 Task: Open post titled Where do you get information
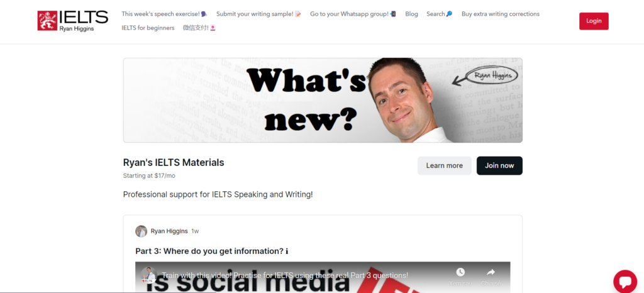211,251
